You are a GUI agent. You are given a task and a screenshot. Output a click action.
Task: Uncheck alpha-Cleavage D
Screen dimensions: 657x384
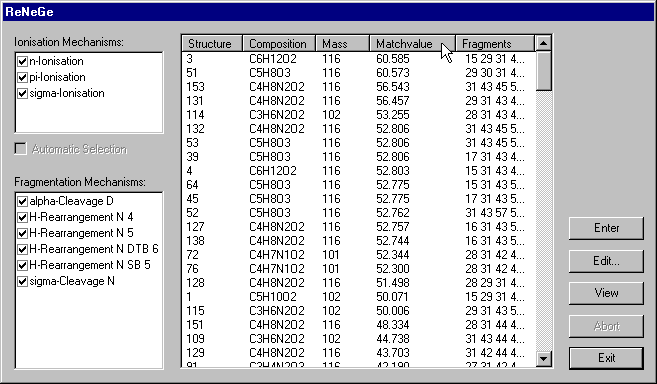click(x=23, y=202)
